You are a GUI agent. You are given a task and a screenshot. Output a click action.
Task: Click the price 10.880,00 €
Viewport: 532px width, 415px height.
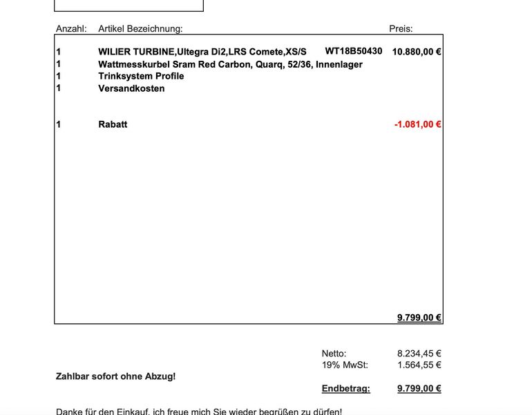[x=417, y=52]
